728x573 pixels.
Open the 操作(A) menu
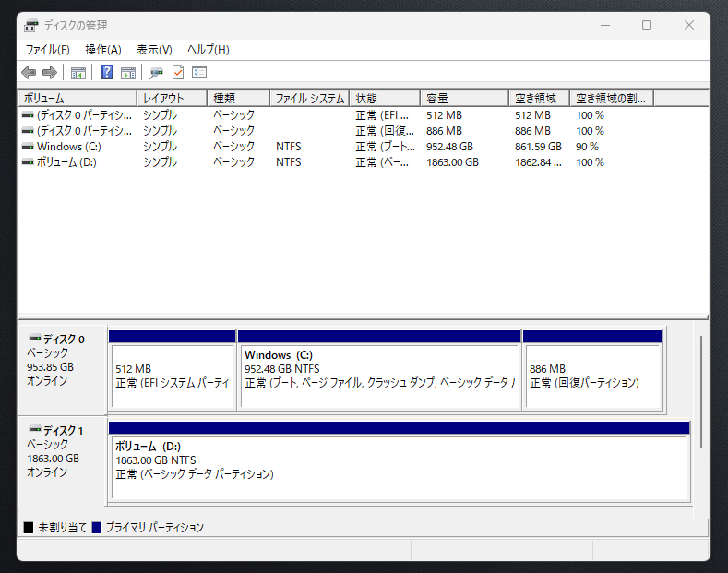pos(103,50)
